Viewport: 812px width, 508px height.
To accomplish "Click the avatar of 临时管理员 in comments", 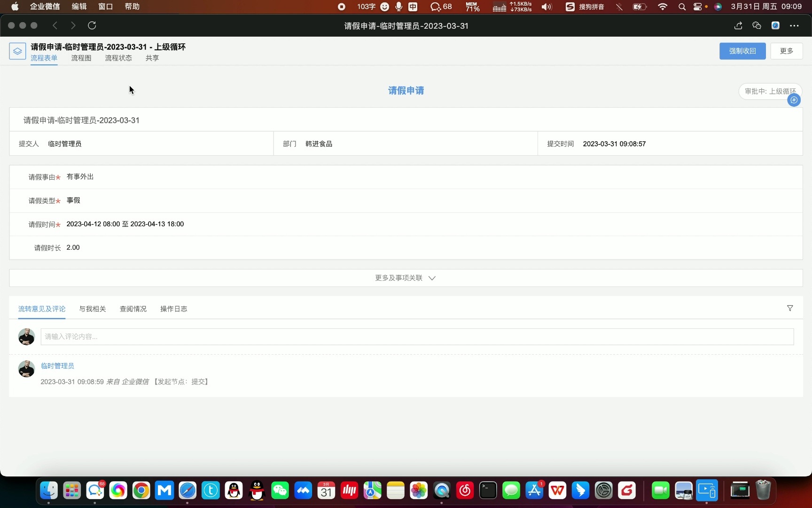I will 26,369.
